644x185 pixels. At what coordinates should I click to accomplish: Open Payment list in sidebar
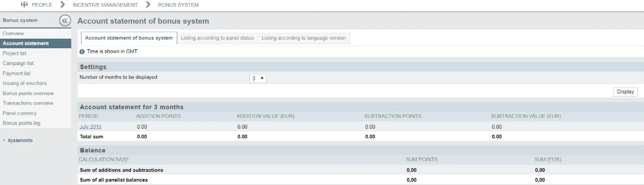coord(16,73)
